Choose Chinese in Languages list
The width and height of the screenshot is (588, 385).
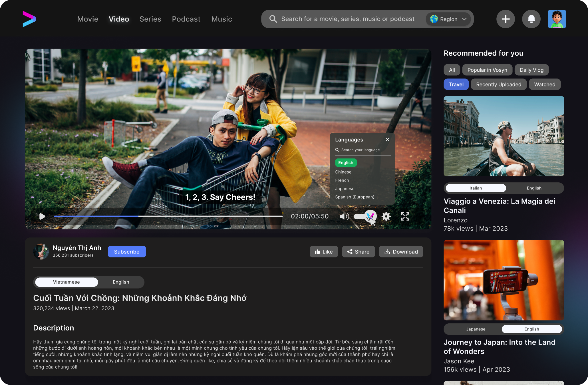pyautogui.click(x=343, y=172)
